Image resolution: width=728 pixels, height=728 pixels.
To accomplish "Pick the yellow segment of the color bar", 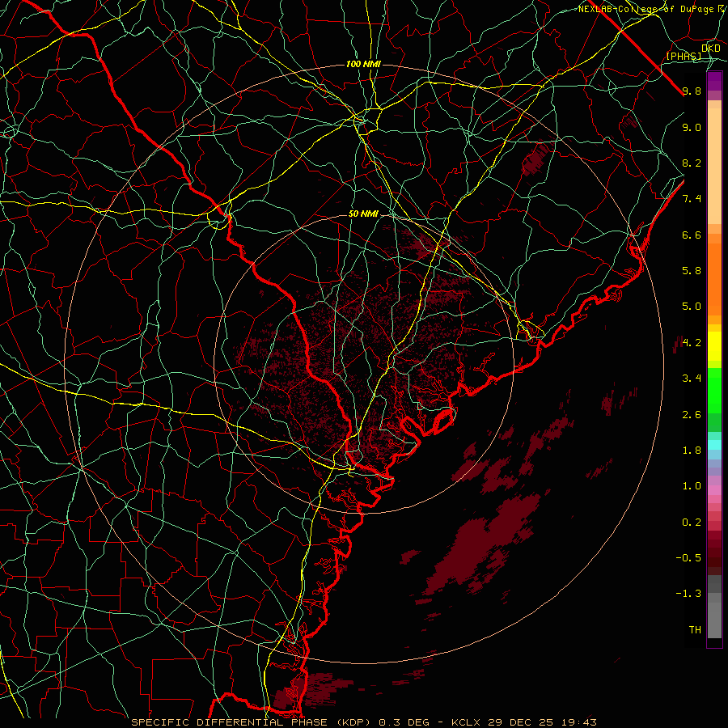I will [714, 346].
